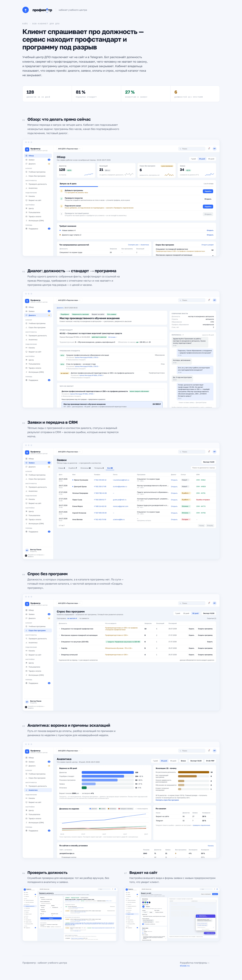
Task: Click the Не распознали должность escalation bar
Action: pyautogui.click(x=194, y=772)
